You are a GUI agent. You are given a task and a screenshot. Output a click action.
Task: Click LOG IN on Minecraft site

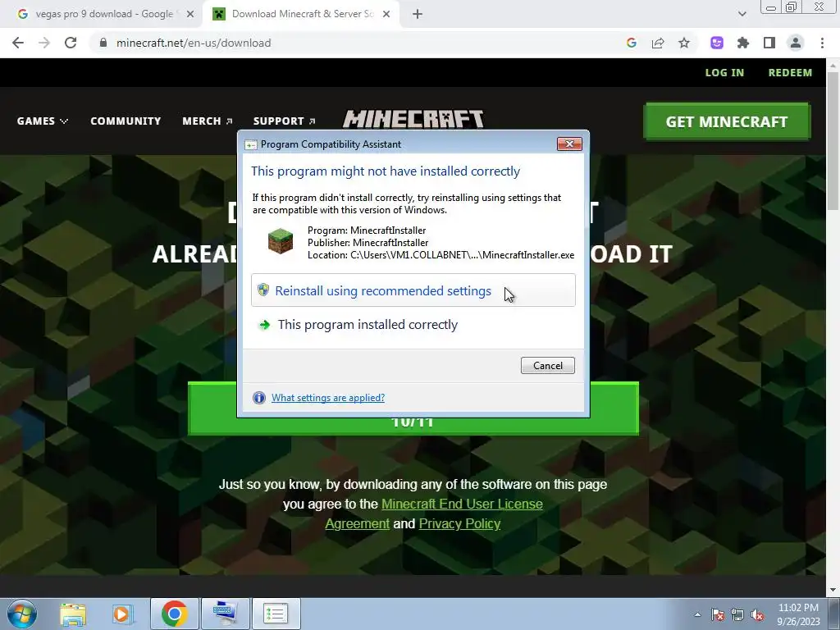(x=724, y=72)
